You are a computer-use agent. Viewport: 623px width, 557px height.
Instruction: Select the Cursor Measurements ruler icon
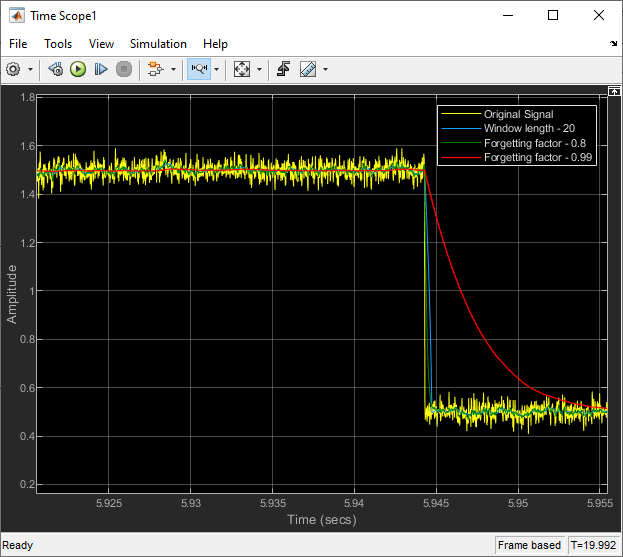[x=308, y=70]
